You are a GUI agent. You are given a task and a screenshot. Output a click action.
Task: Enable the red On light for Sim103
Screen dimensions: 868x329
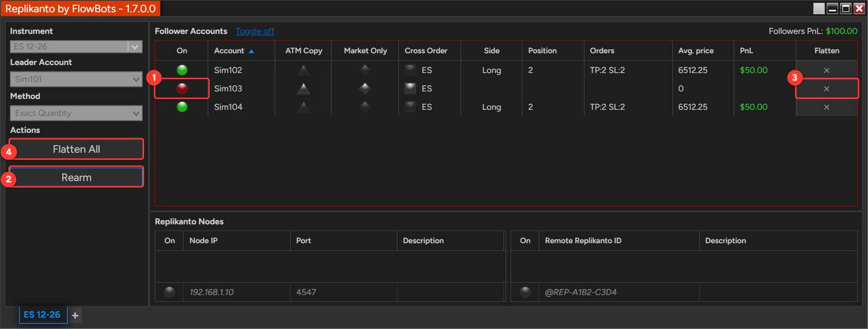[x=182, y=88]
